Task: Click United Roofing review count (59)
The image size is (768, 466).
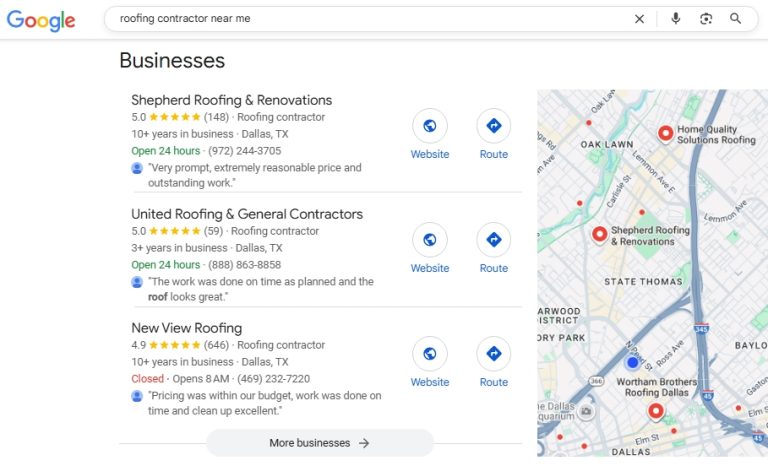Action: tap(213, 231)
